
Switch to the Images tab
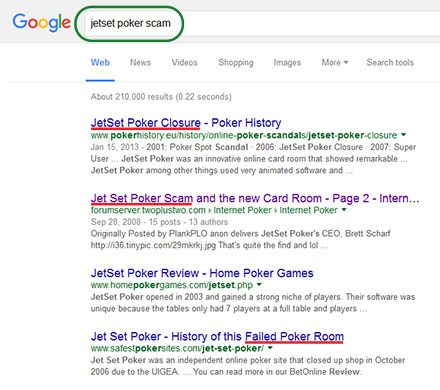coord(287,63)
